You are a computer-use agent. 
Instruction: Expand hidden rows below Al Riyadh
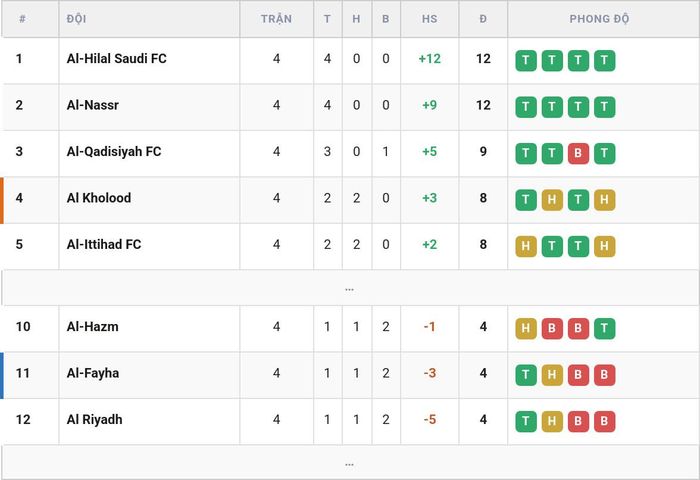(x=350, y=463)
